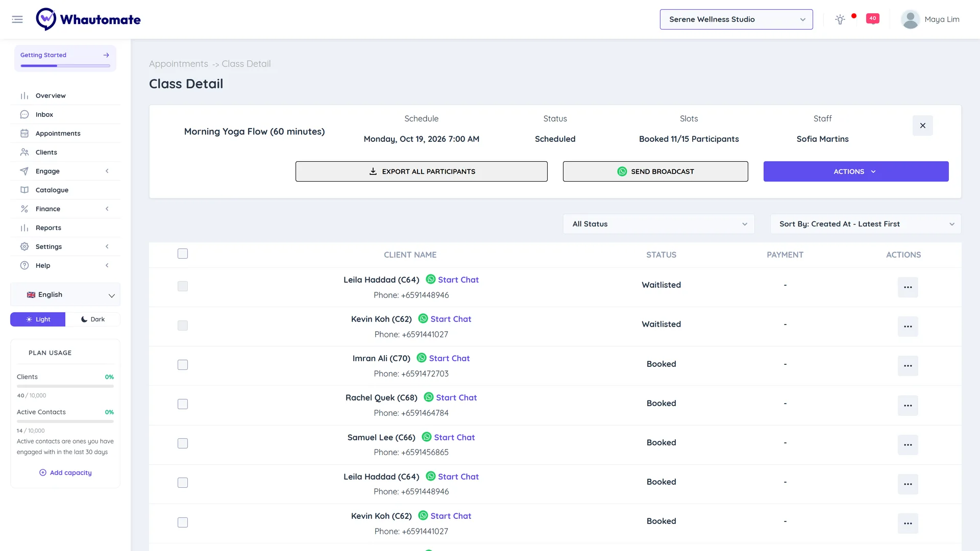Image resolution: width=980 pixels, height=551 pixels.
Task: Click Maya Lim's avatar
Action: click(910, 19)
